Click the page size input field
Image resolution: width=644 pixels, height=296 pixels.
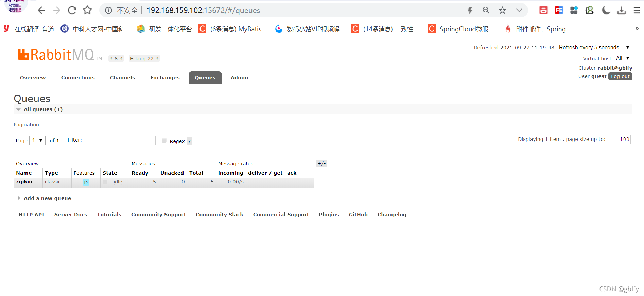619,139
